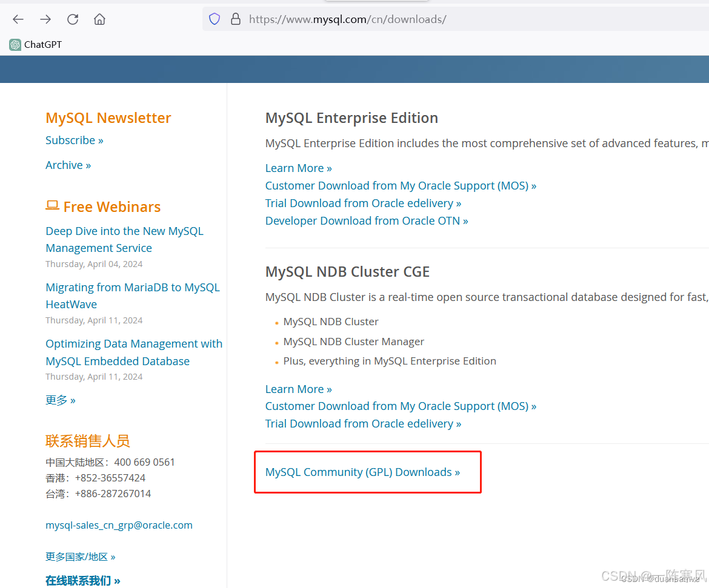Click Learn More under MySQL Enterprise Edition
Screen dimensions: 709x588
point(298,168)
